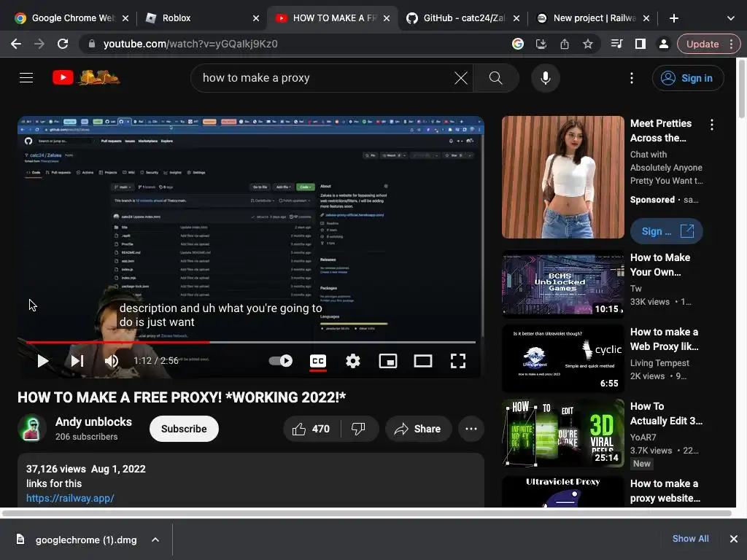Click the Google icon in the address bar
The height and width of the screenshot is (560, 747).
click(x=518, y=44)
